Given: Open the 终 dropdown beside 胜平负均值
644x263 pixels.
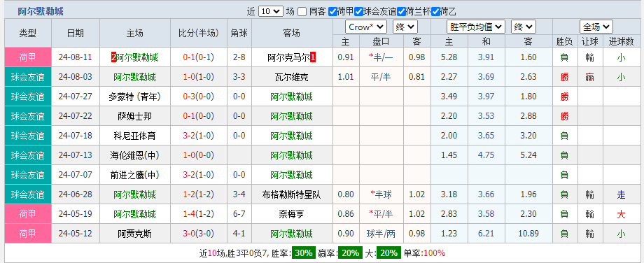Looking at the screenshot, I should pos(524,27).
